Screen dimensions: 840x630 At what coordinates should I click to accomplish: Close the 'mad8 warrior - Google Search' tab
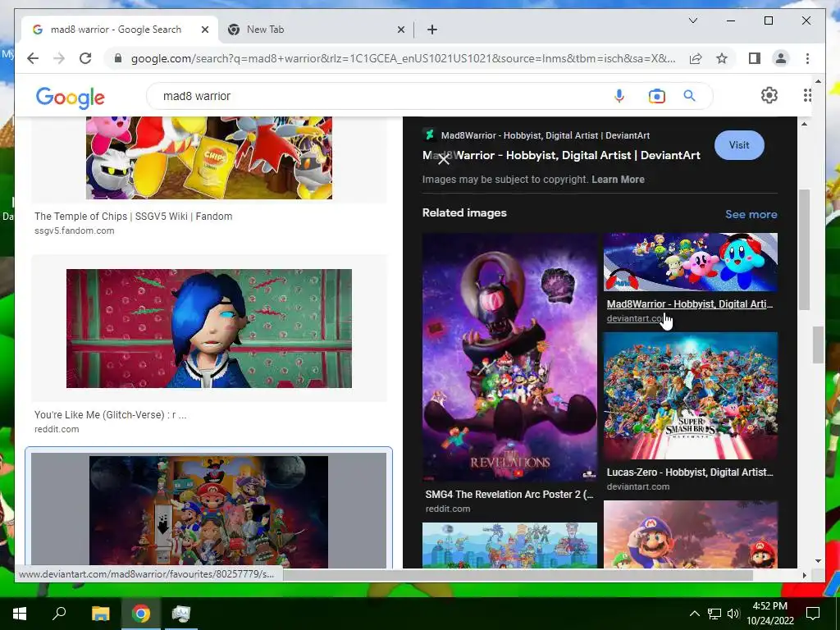(204, 30)
